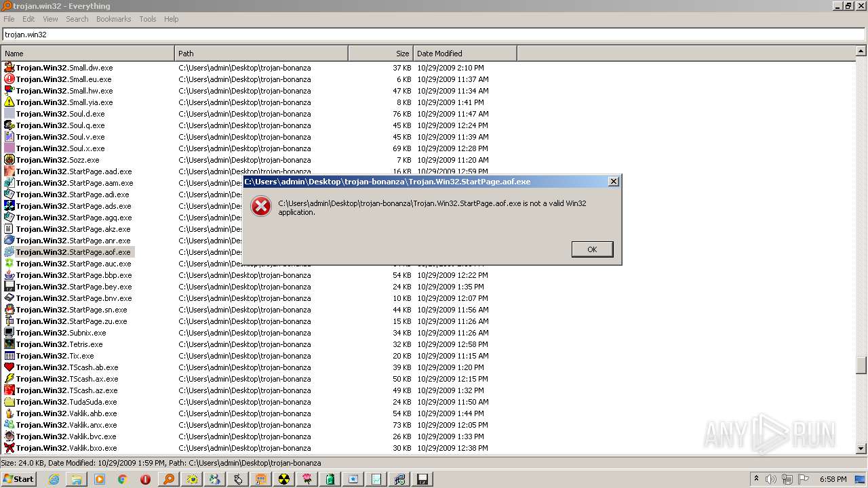Open the Bookmarks menu
The image size is (868, 488).
coord(113,19)
